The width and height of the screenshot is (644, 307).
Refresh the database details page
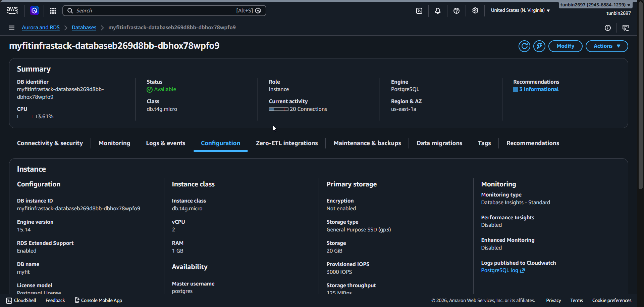coord(524,46)
